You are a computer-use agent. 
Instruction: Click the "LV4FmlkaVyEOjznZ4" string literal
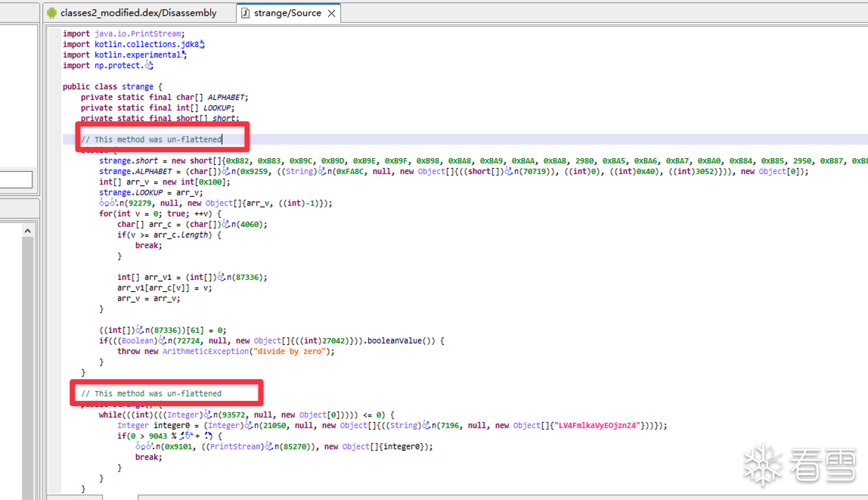[598, 426]
